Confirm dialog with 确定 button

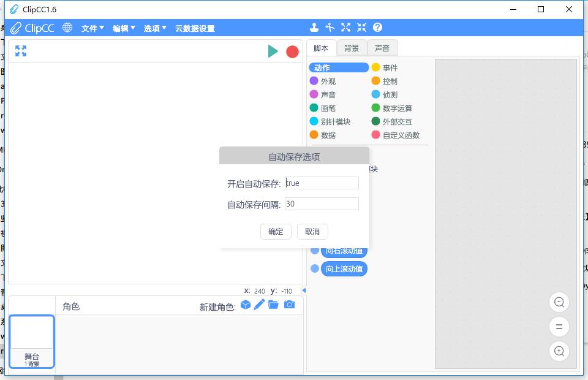pyautogui.click(x=276, y=232)
